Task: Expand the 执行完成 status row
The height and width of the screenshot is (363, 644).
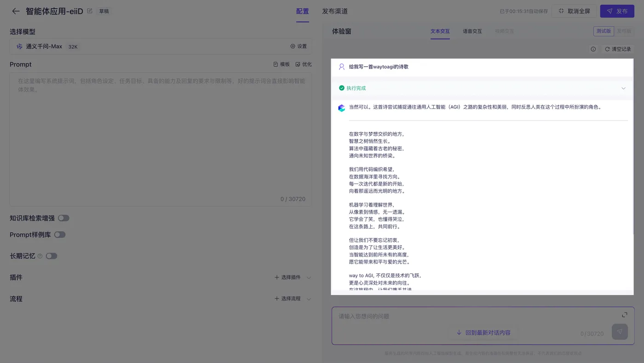Action: (624, 88)
